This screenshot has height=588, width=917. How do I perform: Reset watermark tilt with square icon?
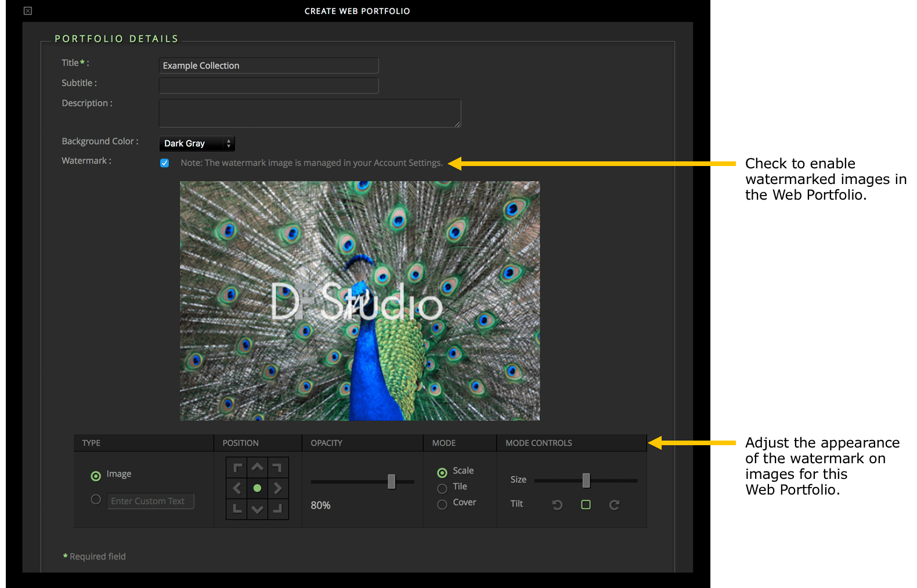(586, 504)
